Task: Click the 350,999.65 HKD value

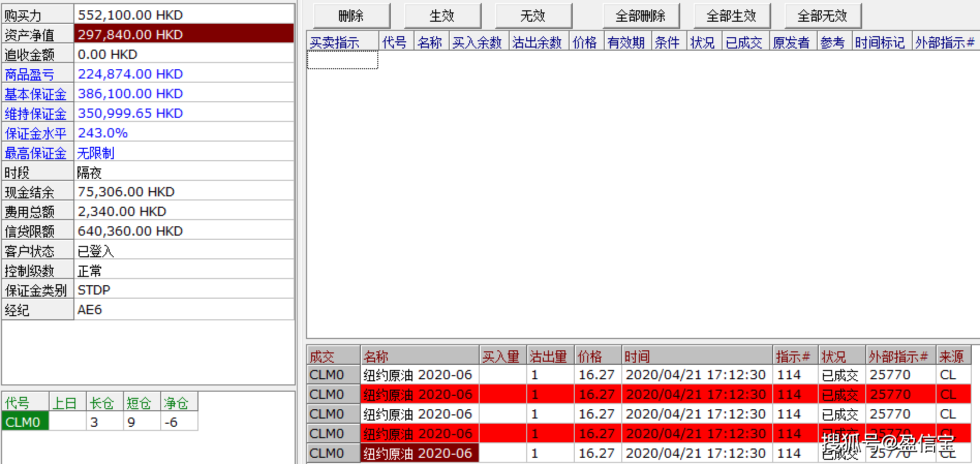Action: click(130, 113)
